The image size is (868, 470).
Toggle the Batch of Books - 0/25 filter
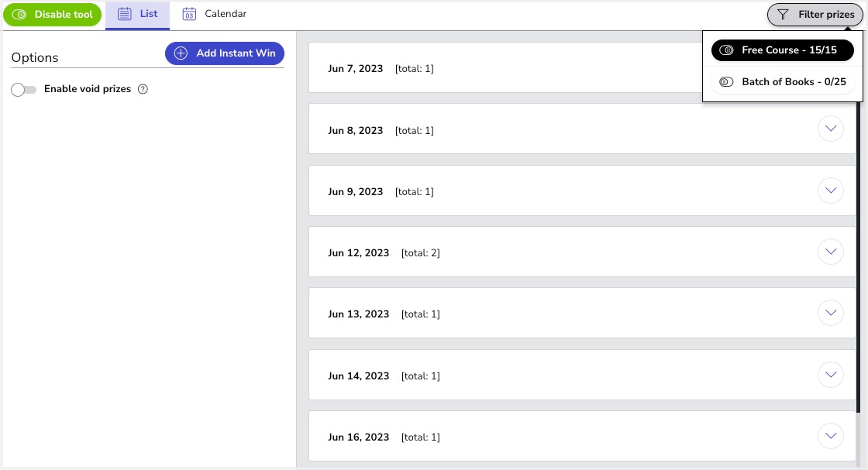pyautogui.click(x=782, y=82)
